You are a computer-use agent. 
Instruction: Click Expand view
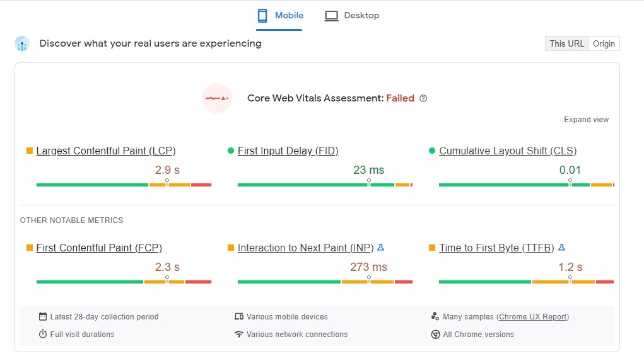pyautogui.click(x=586, y=119)
